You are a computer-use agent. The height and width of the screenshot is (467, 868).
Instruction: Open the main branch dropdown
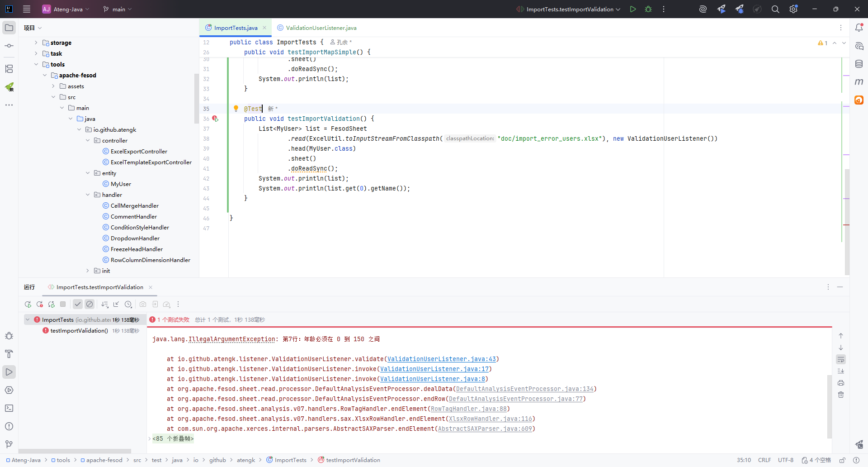click(118, 9)
